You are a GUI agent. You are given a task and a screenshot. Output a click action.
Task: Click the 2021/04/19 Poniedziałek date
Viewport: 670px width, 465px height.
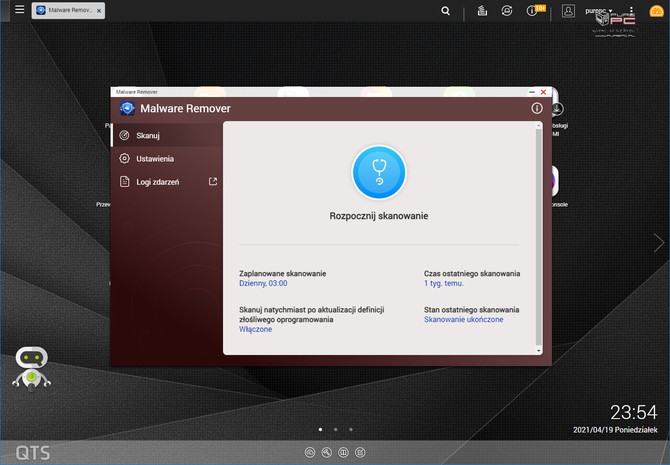point(615,430)
